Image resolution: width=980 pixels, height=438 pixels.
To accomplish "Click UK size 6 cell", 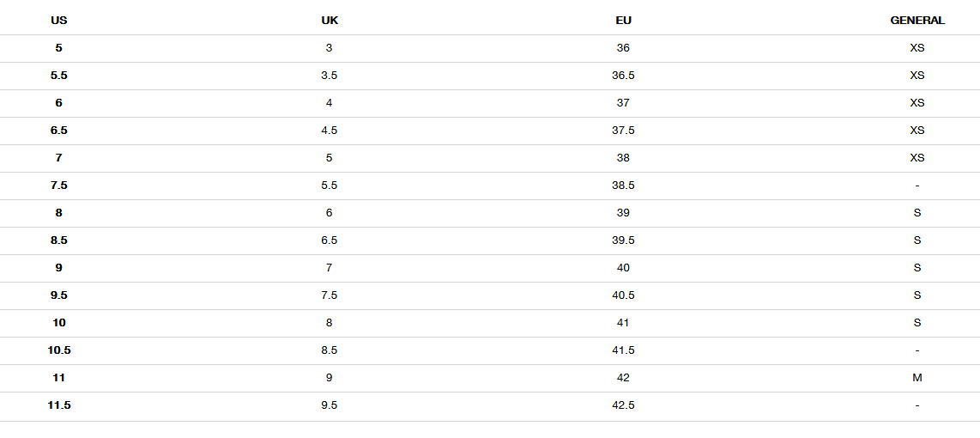I will point(330,213).
